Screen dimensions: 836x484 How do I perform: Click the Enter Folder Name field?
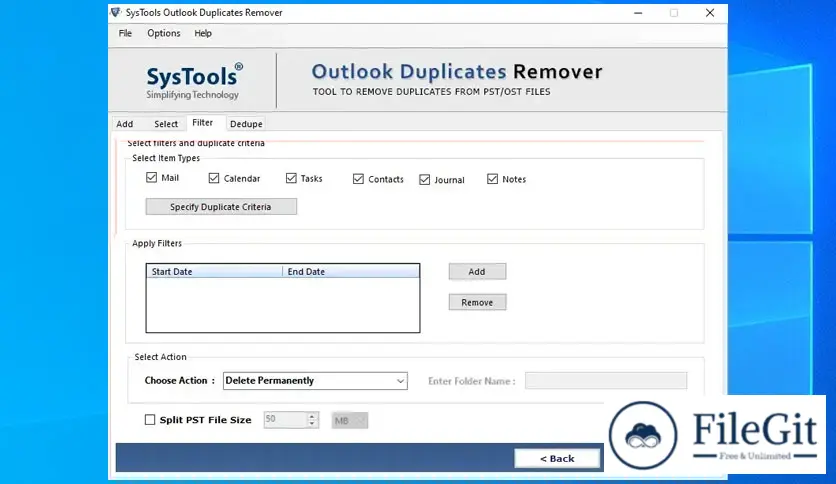(606, 381)
